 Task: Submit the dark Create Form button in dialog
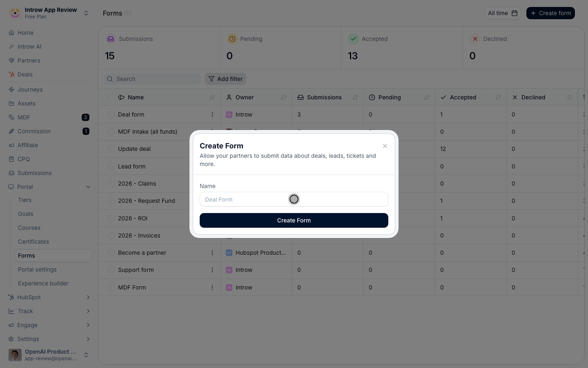point(294,220)
